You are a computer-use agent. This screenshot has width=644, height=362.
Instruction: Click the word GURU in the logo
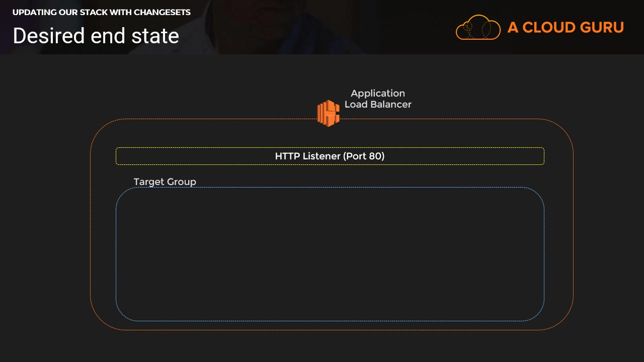(x=601, y=27)
